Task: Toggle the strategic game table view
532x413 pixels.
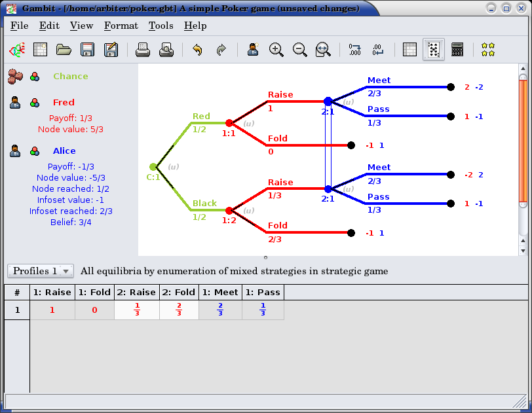Action: coord(409,50)
